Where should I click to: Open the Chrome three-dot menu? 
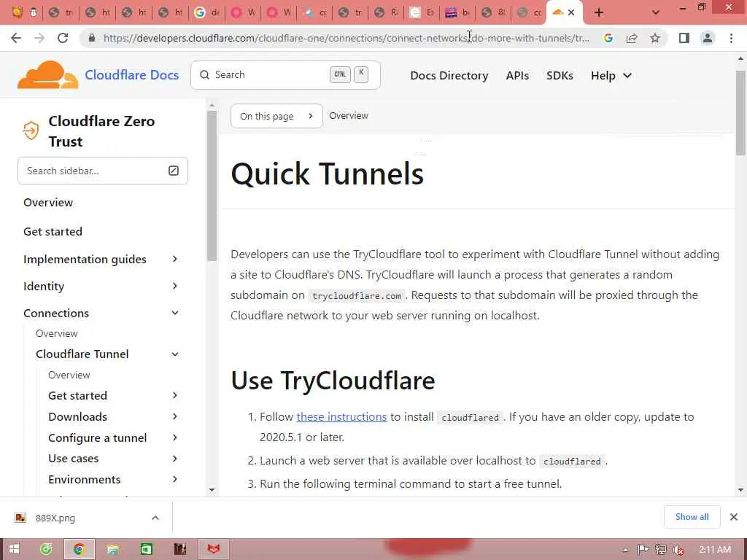pos(731,38)
